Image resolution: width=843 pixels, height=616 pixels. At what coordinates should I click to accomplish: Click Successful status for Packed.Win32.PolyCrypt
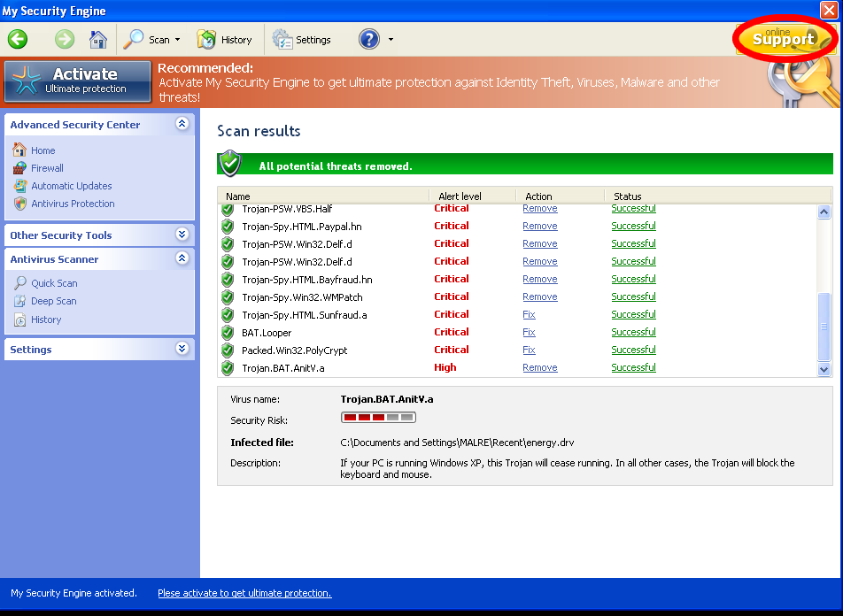[x=633, y=350]
